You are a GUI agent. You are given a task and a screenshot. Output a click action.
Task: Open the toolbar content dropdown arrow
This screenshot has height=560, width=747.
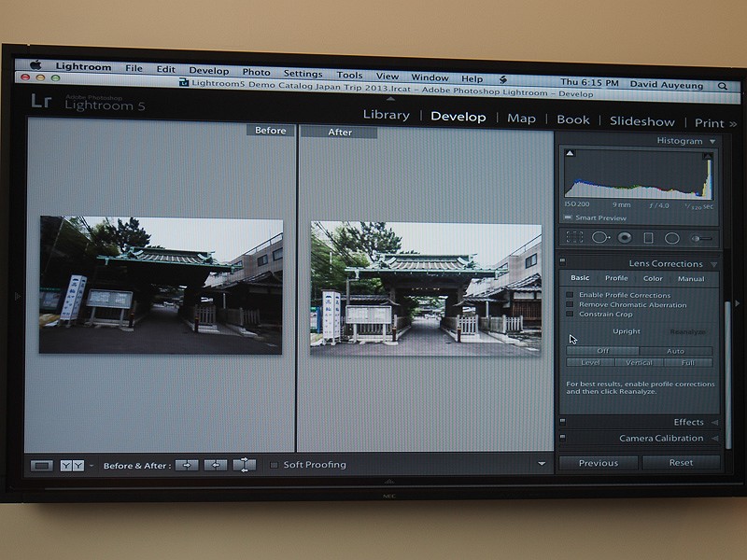pos(542,463)
